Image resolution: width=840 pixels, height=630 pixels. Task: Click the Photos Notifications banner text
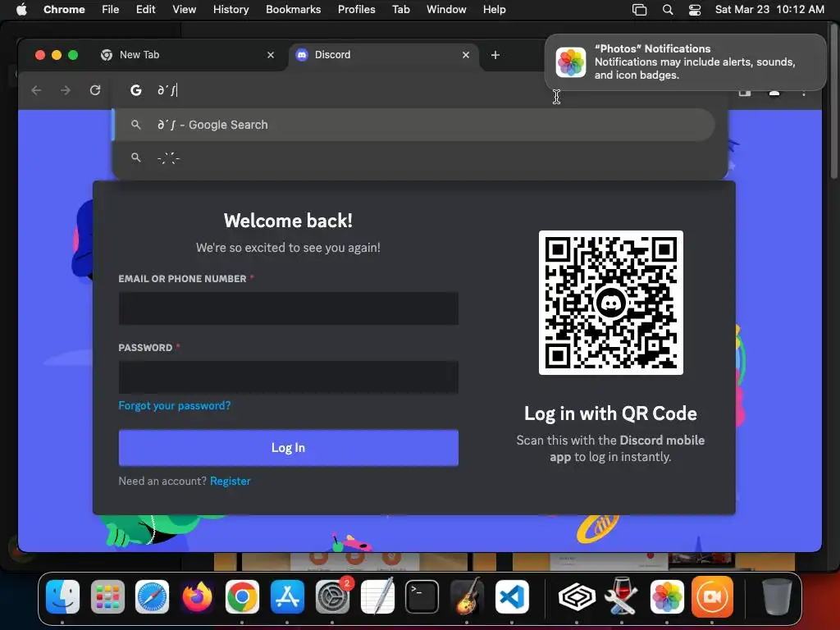point(695,62)
